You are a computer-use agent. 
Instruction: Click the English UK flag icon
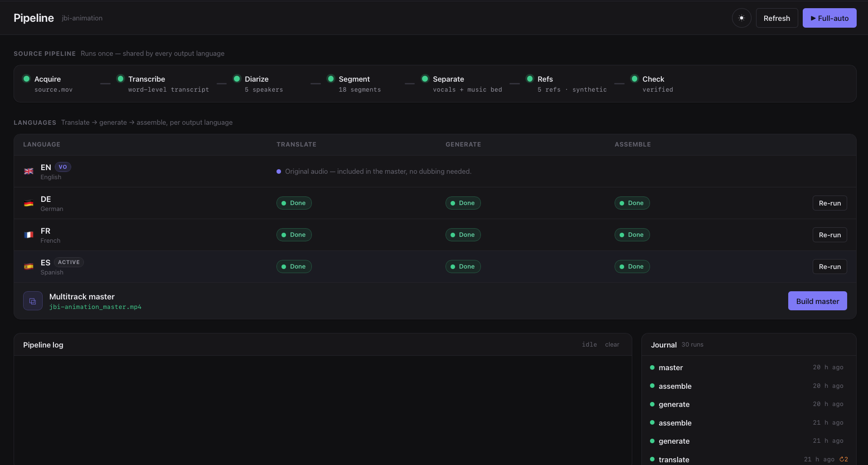29,171
